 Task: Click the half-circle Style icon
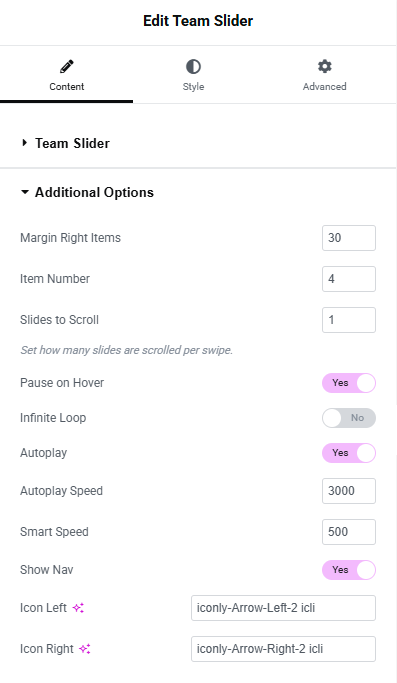pos(193,66)
